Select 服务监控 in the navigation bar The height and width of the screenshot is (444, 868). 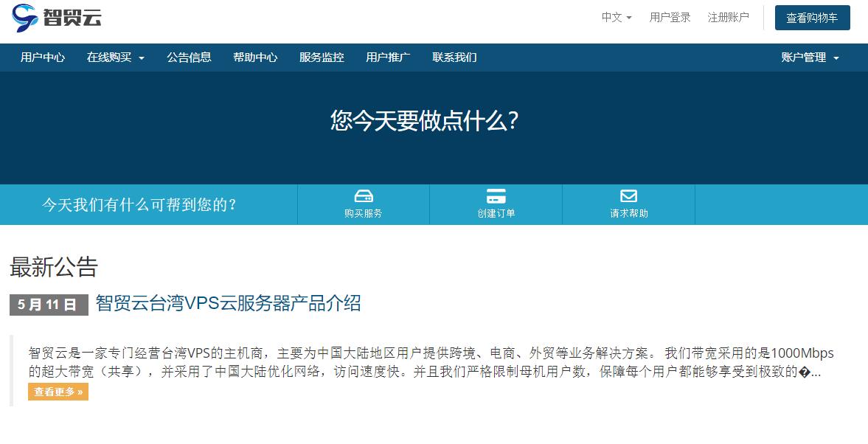point(322,57)
